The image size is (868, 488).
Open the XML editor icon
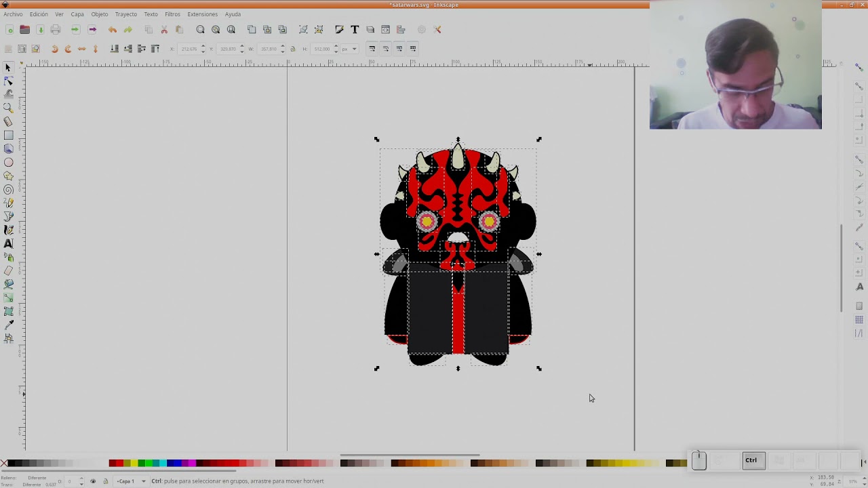385,30
